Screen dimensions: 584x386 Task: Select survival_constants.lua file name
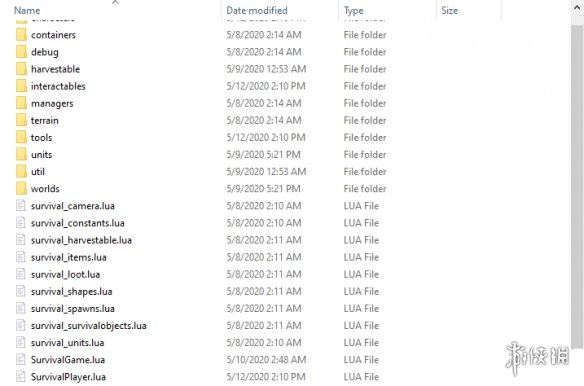click(78, 223)
